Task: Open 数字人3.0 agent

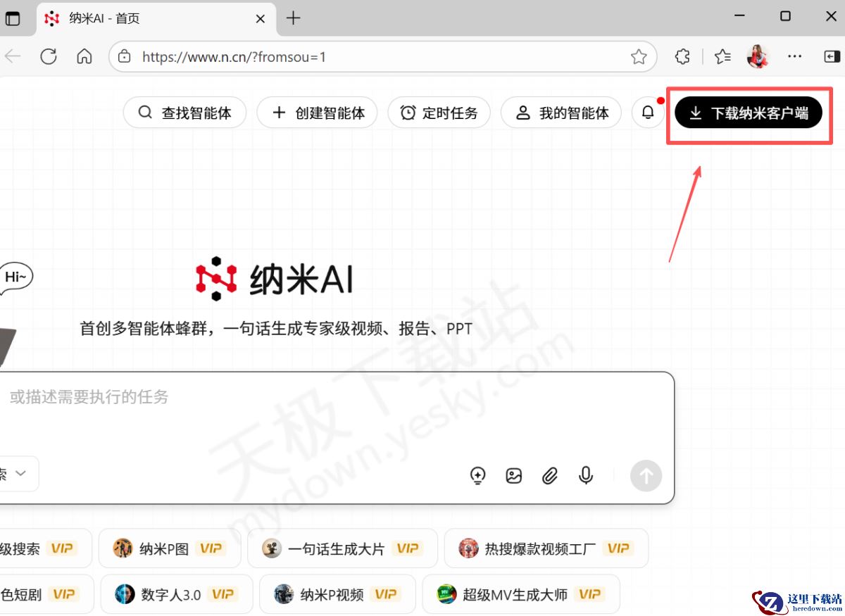Action: 176,594
